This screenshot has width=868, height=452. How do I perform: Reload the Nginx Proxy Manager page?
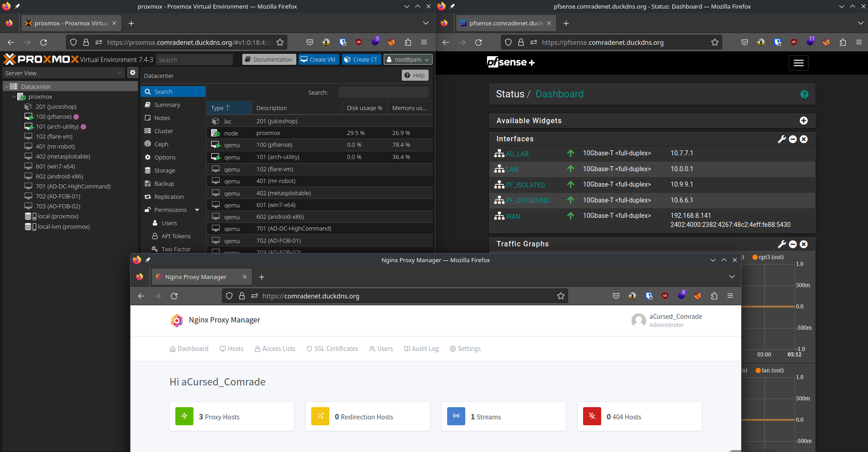click(174, 296)
